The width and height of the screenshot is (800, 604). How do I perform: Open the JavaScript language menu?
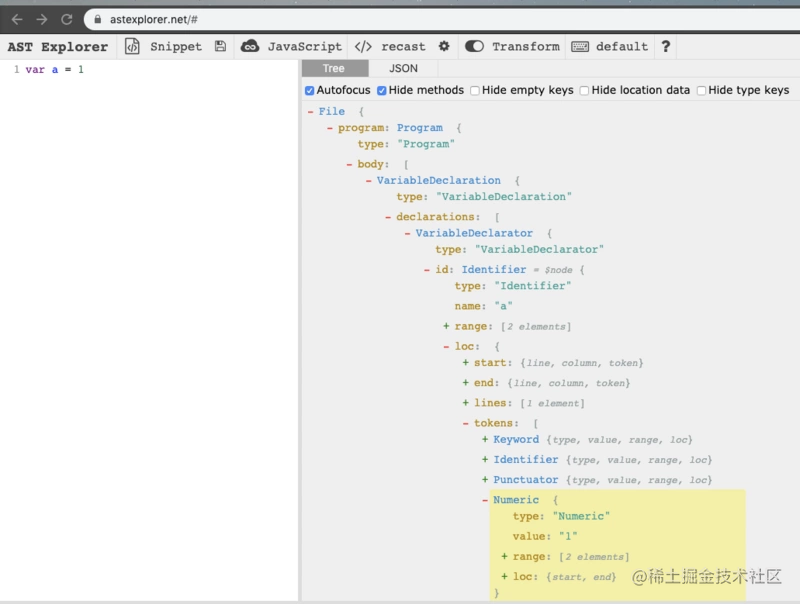pyautogui.click(x=305, y=46)
